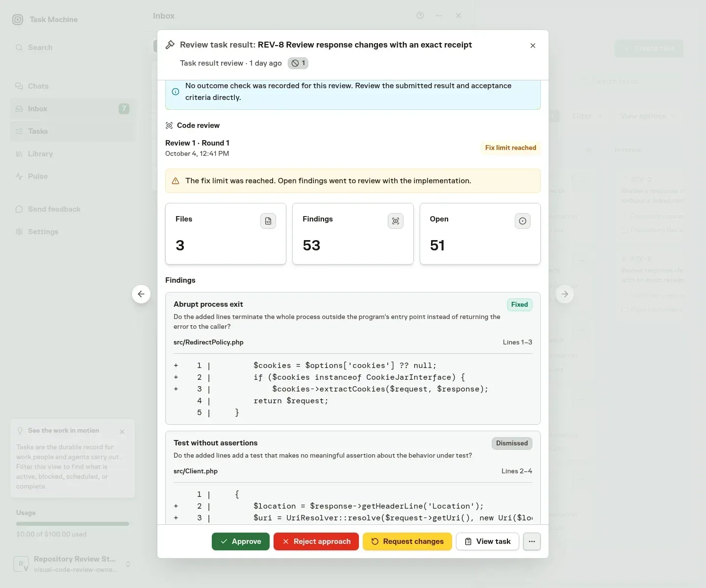This screenshot has width=706, height=588.
Task: Click the blocked count badge showing 1
Action: [x=298, y=63]
